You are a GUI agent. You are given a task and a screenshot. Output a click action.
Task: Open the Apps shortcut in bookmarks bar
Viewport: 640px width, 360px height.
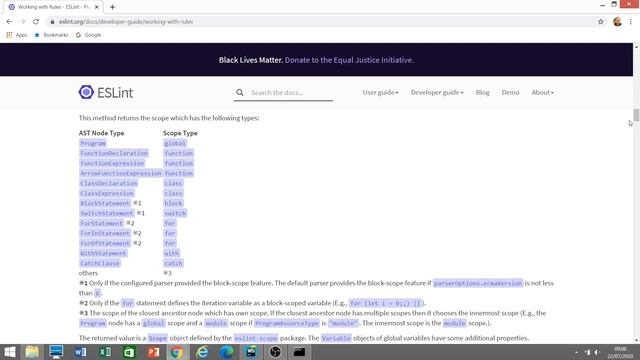(17, 35)
